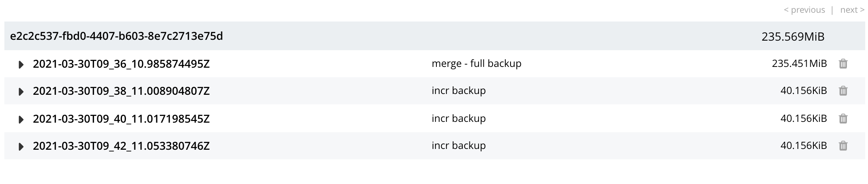Click 40.156KiB size in the 09_42_11 row
The image size is (868, 184).
[803, 146]
